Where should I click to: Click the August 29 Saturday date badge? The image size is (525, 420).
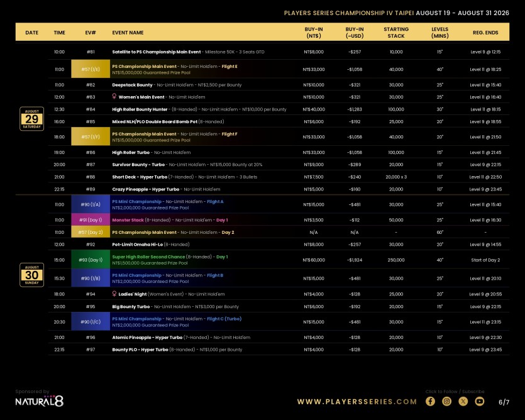coord(32,119)
